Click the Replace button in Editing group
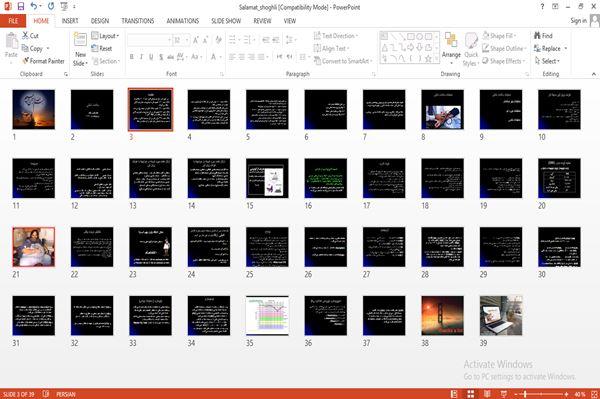 coord(547,48)
